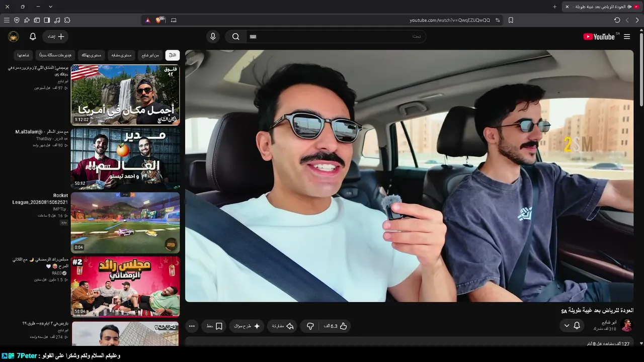The image size is (644, 362).
Task: Open the 'أجمل مكان في أمريكا' video thumbnail
Action: click(125, 95)
